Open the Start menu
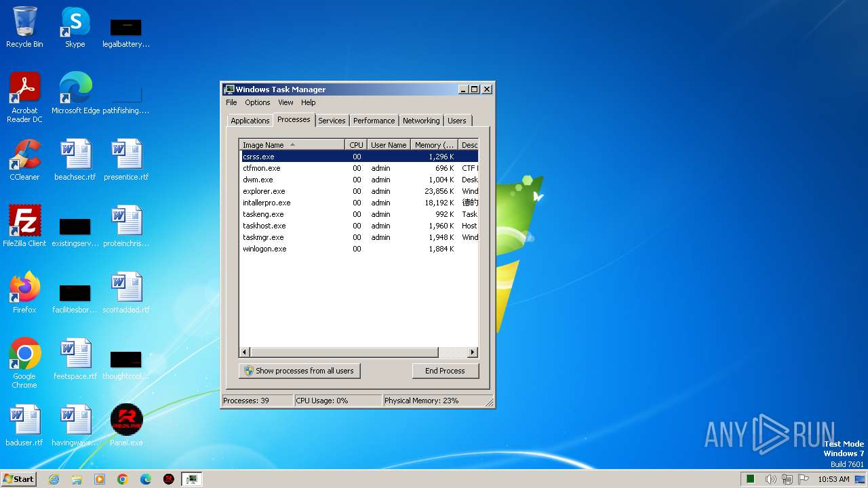The height and width of the screenshot is (488, 868). click(18, 479)
